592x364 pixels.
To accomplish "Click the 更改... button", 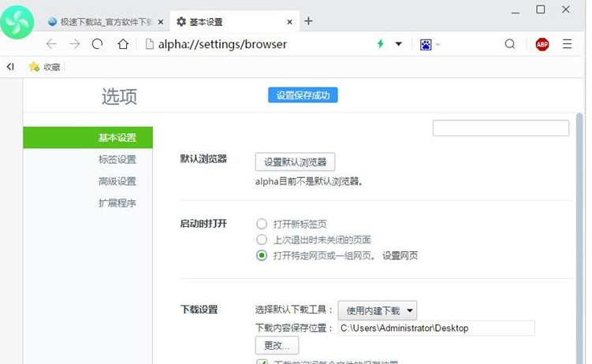I will click(x=277, y=346).
